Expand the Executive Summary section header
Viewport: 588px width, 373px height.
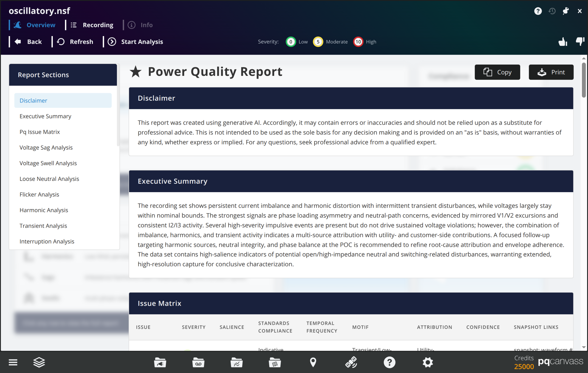click(x=172, y=181)
